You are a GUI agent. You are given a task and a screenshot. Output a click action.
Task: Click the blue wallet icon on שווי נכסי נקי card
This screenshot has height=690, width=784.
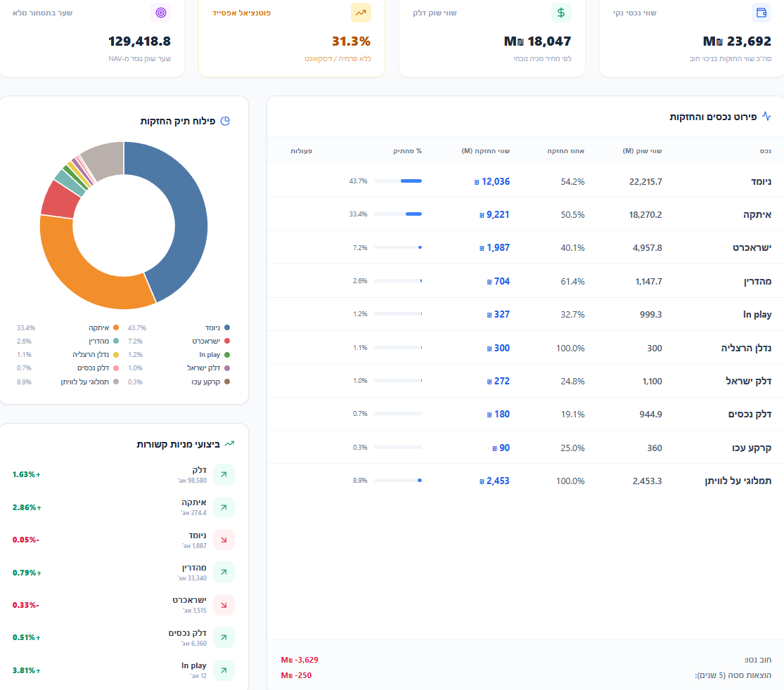(x=761, y=13)
